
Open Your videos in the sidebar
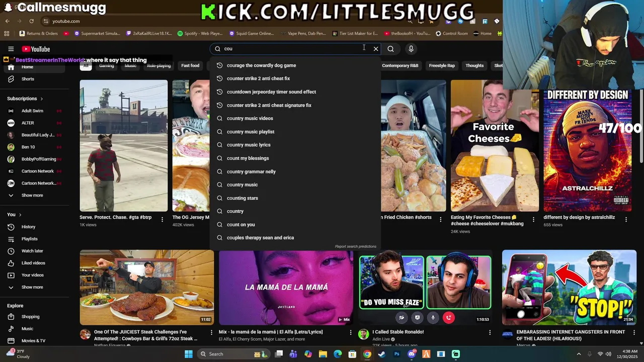click(x=33, y=275)
